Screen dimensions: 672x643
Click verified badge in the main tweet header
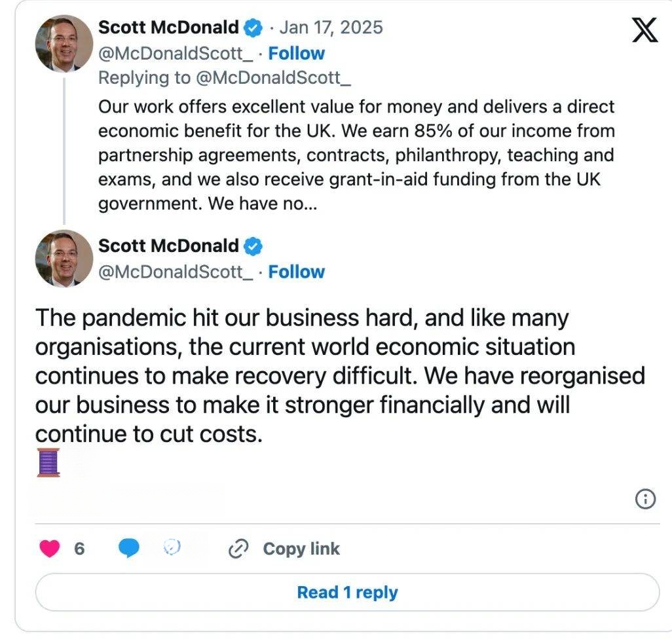[253, 246]
